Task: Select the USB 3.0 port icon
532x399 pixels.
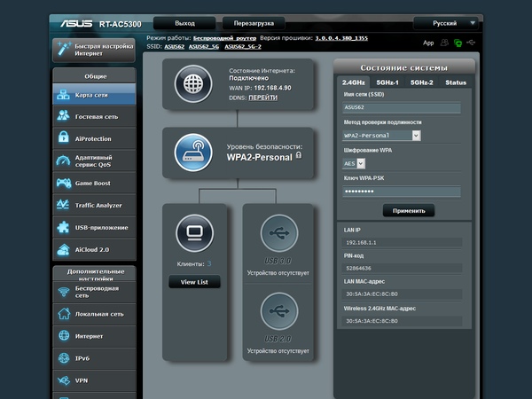Action: point(279,233)
